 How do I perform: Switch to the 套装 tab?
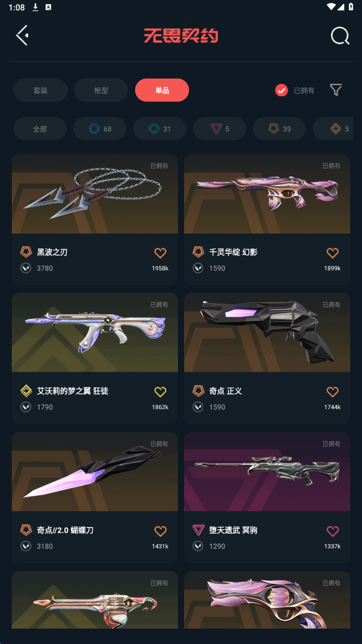tap(40, 90)
